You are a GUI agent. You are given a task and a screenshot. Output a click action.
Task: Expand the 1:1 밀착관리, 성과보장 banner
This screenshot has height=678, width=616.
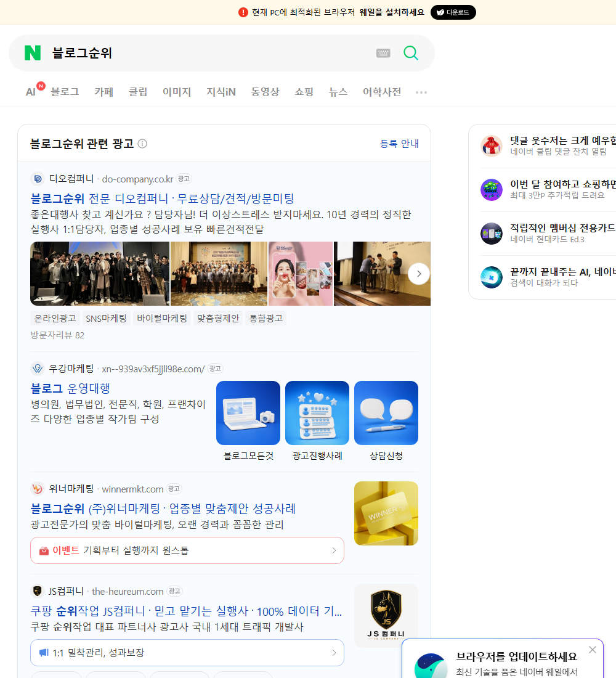coord(187,653)
